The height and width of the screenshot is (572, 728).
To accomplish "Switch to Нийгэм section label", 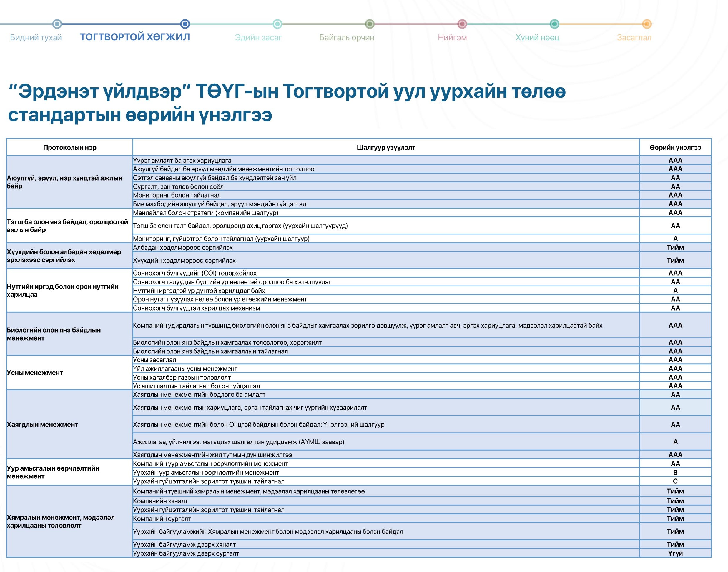I will pyautogui.click(x=452, y=38).
